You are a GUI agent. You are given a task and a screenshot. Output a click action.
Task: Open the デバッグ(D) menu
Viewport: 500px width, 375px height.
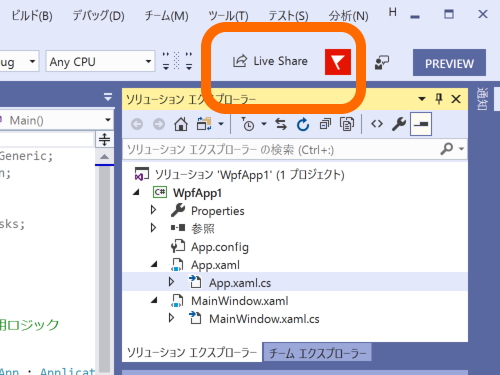click(x=98, y=16)
